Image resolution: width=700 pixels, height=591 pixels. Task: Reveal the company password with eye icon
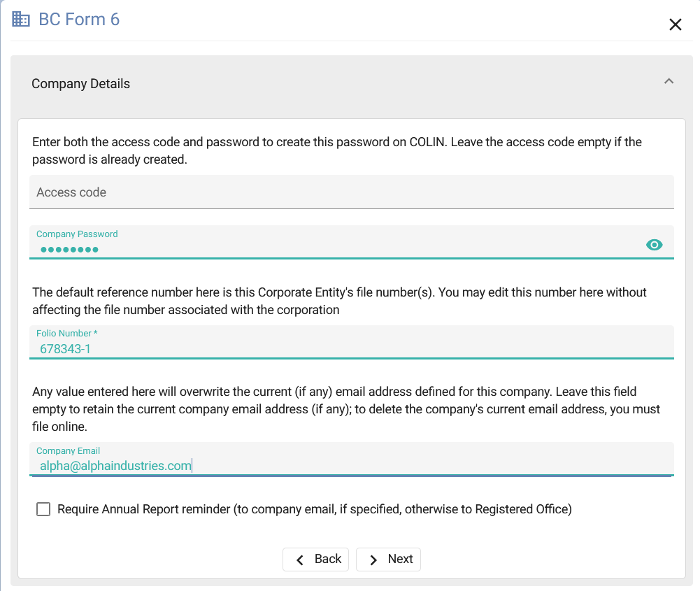pos(654,244)
